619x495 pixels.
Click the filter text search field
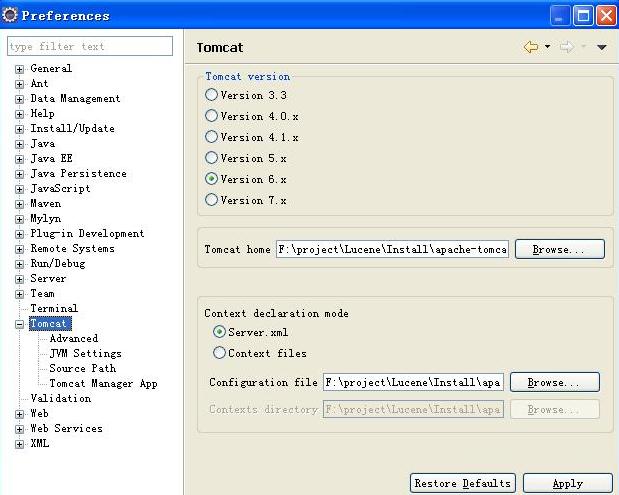[x=90, y=46]
